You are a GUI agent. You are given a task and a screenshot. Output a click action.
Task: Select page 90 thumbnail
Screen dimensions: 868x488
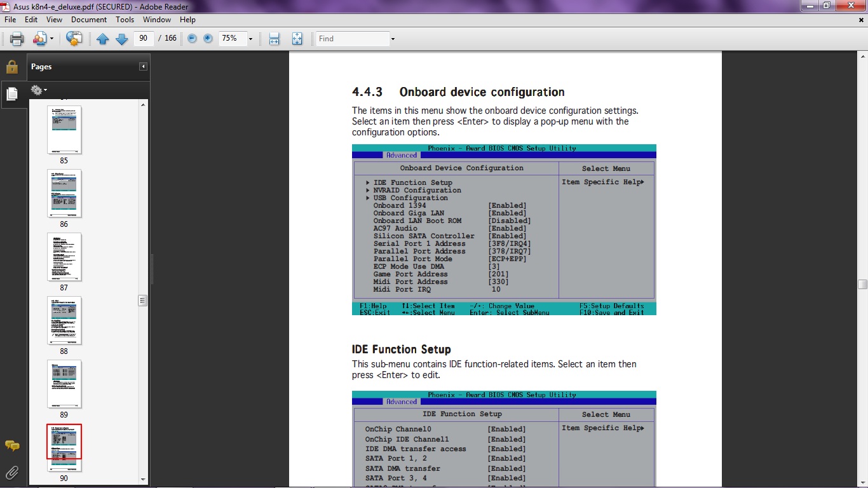[64, 447]
